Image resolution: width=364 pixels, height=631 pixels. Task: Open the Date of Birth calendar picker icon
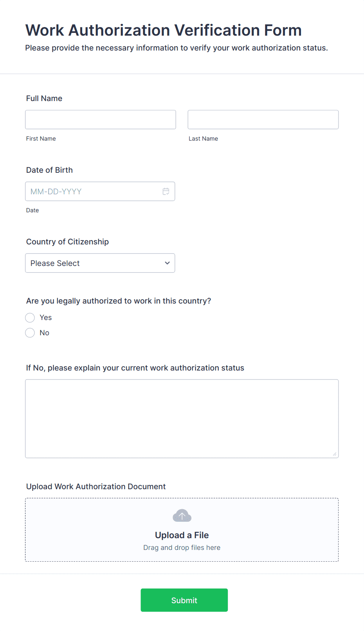(x=166, y=192)
